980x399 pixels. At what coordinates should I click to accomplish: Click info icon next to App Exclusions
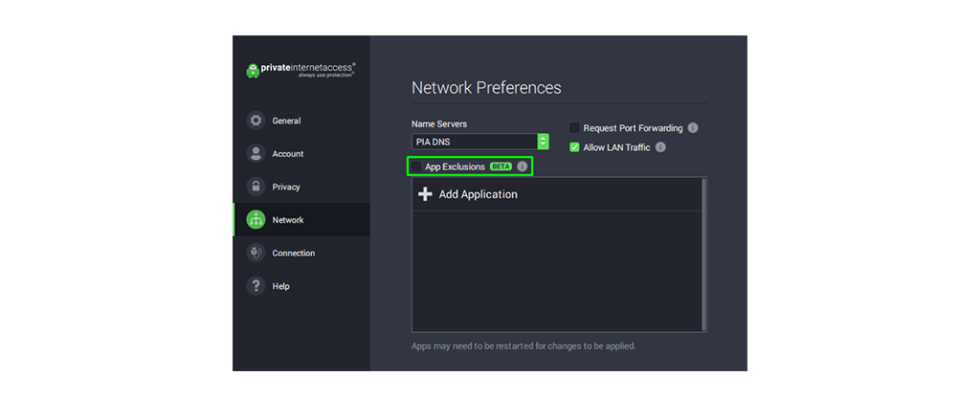(x=523, y=166)
